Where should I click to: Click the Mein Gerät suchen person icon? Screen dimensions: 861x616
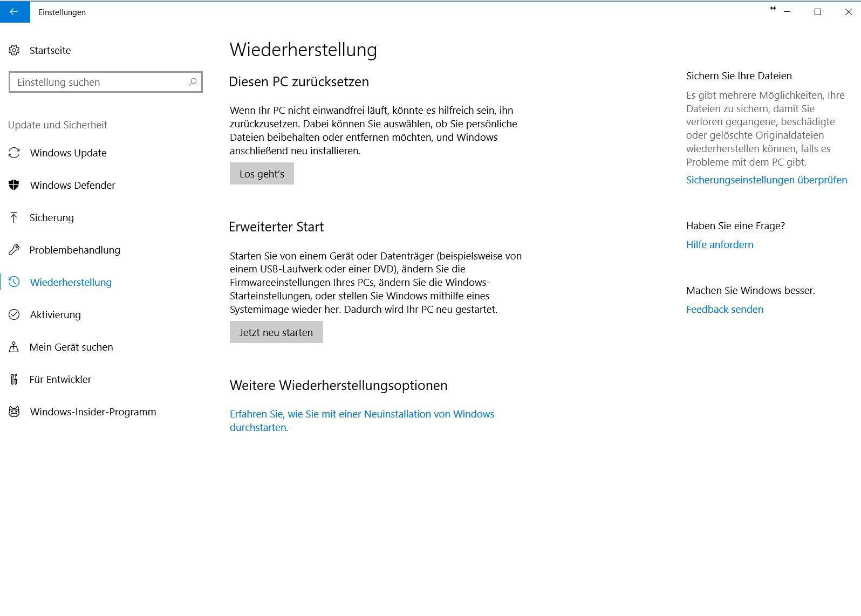click(14, 347)
